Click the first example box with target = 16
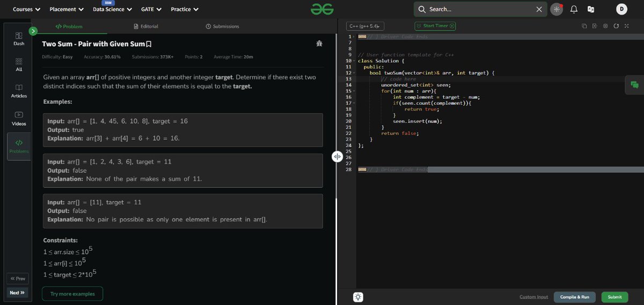The width and height of the screenshot is (644, 305). 182,130
